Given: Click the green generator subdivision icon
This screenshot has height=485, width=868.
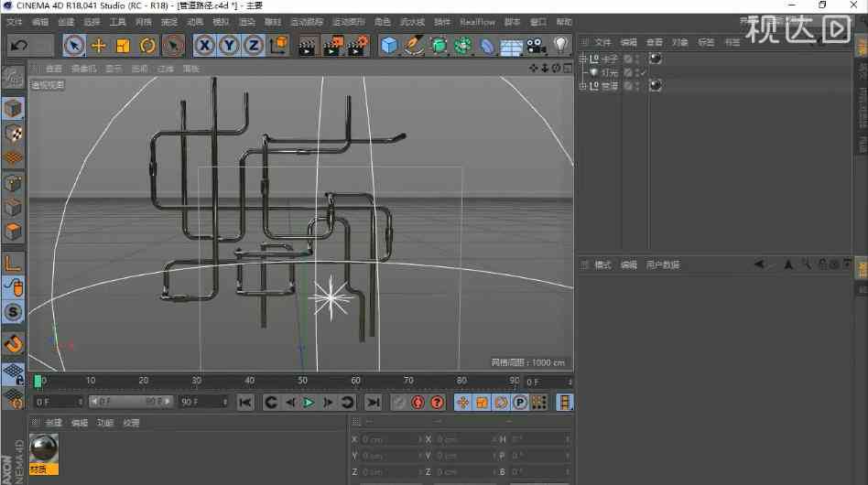Looking at the screenshot, I should click(439, 46).
